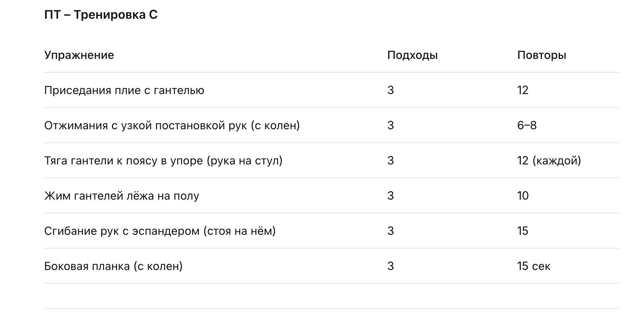Viewport: 644px width, 322px height.
Task: Select the "15 сек" duration cell
Action: [533, 266]
